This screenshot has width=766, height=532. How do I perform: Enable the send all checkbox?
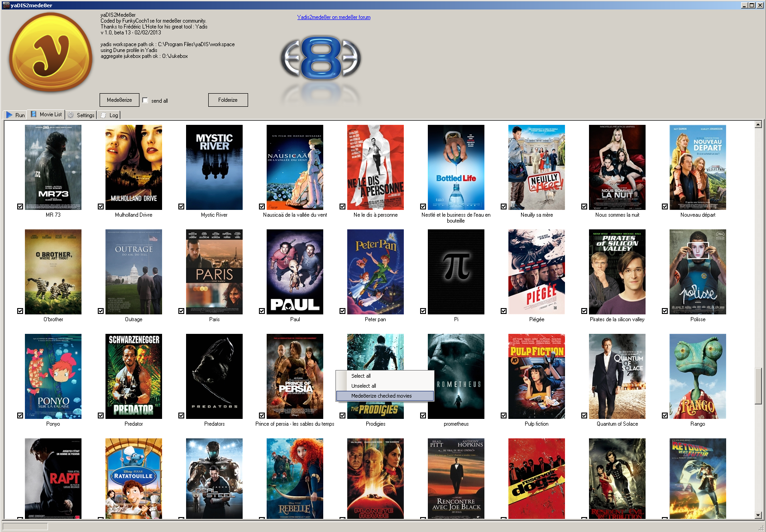(x=145, y=100)
